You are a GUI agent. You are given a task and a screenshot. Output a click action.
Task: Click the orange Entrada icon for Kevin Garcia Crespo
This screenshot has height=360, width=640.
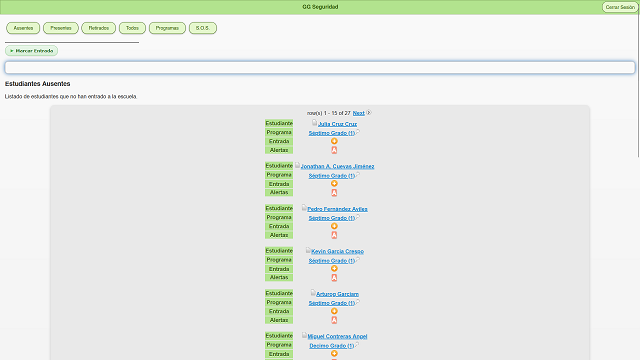tap(334, 269)
